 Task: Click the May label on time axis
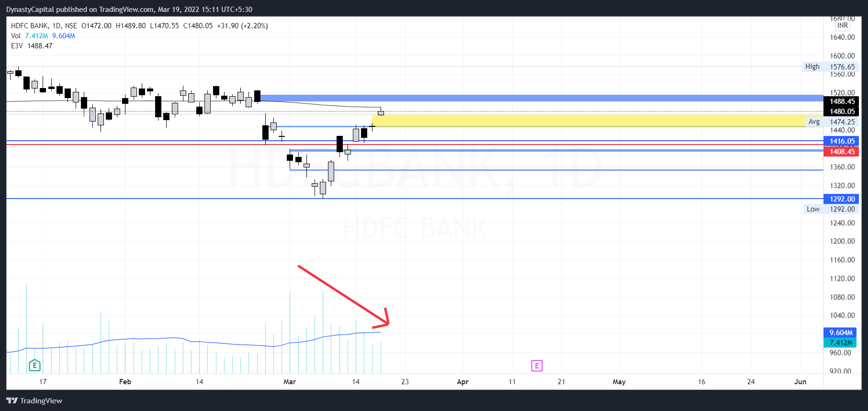click(x=619, y=382)
